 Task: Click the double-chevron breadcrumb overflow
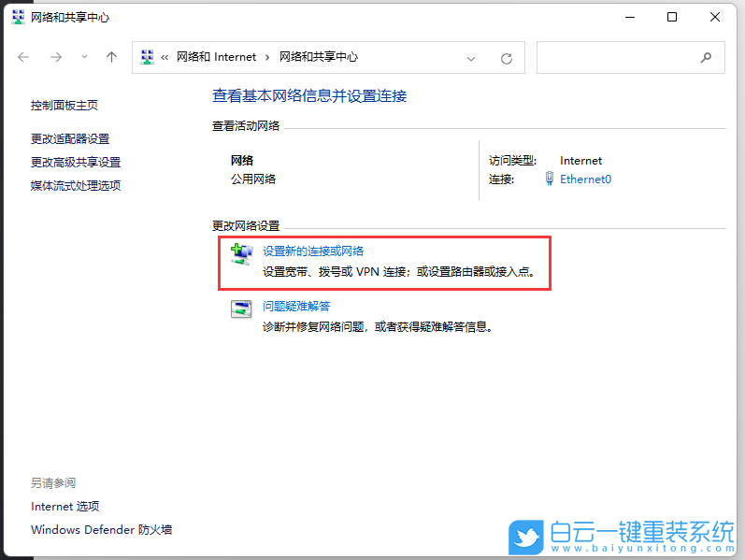[x=165, y=58]
